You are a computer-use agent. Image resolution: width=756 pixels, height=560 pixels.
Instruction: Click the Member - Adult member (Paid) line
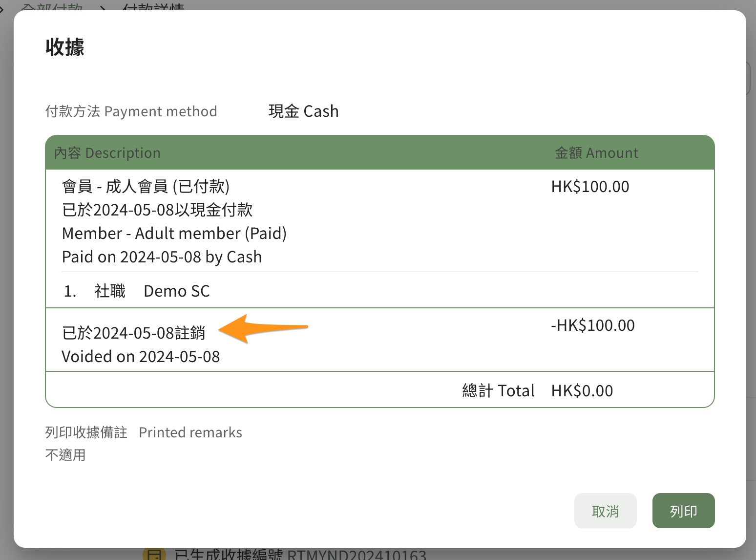click(174, 234)
